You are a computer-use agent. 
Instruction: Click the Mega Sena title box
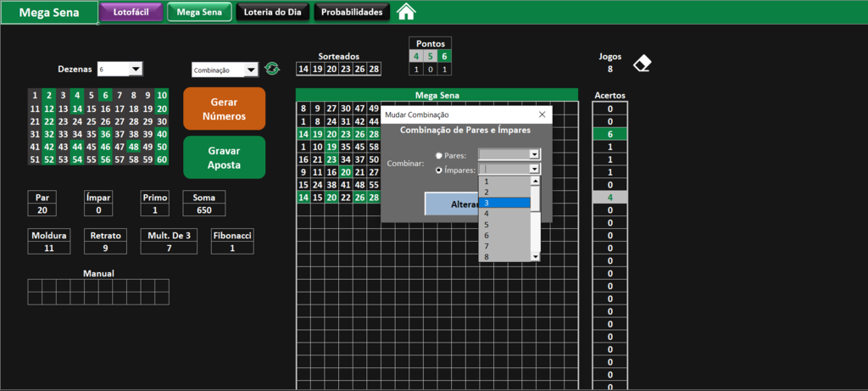49,12
